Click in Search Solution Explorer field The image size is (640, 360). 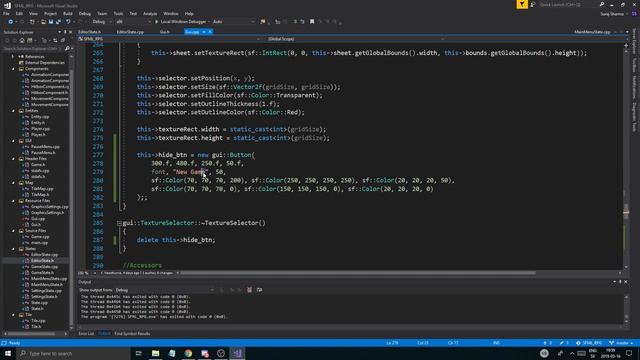(x=33, y=49)
